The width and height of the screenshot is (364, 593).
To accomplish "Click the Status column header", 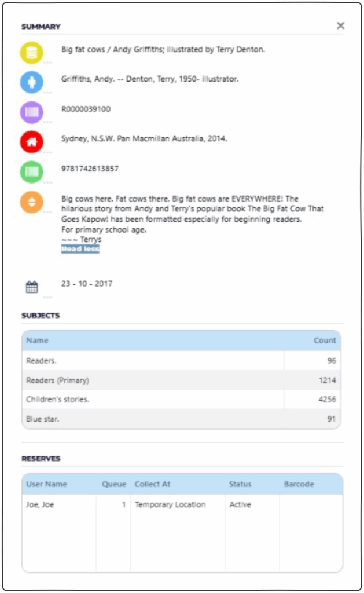I will coord(240,484).
